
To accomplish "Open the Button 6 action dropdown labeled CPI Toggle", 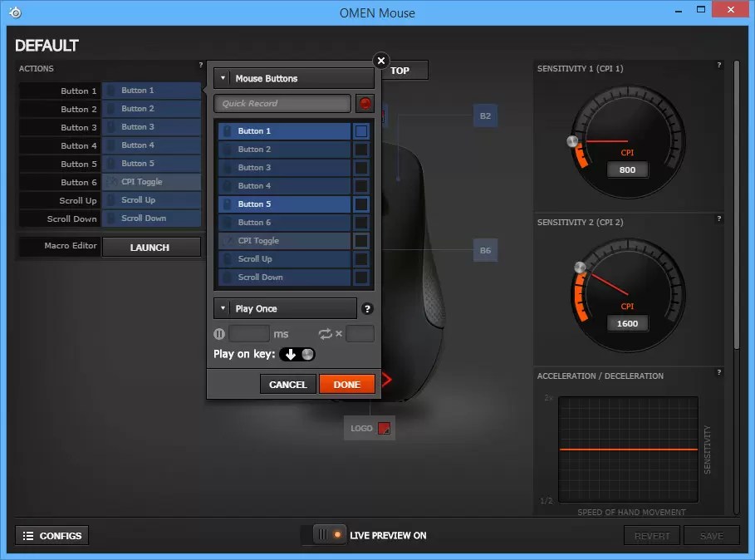I will click(151, 181).
